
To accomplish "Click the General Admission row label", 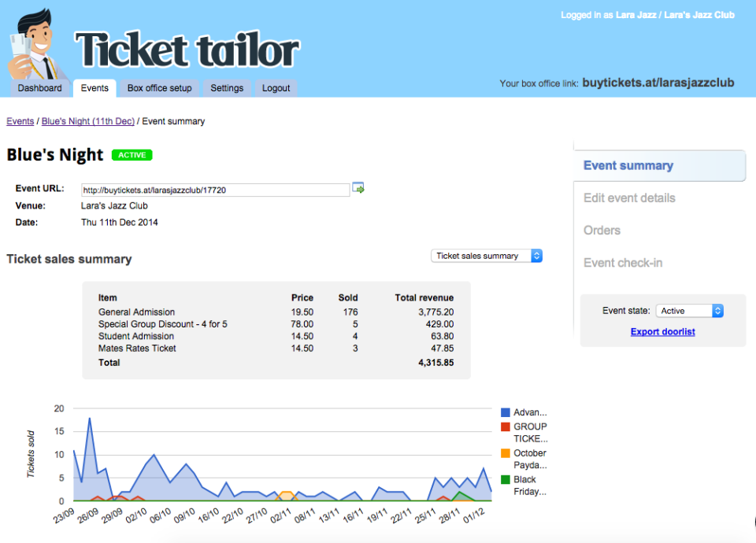I will [136, 312].
